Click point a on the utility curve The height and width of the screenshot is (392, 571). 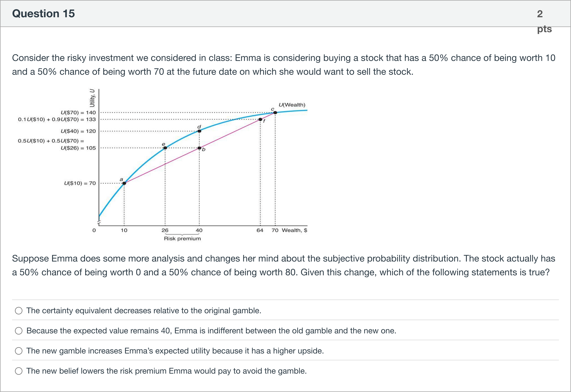[x=124, y=183]
